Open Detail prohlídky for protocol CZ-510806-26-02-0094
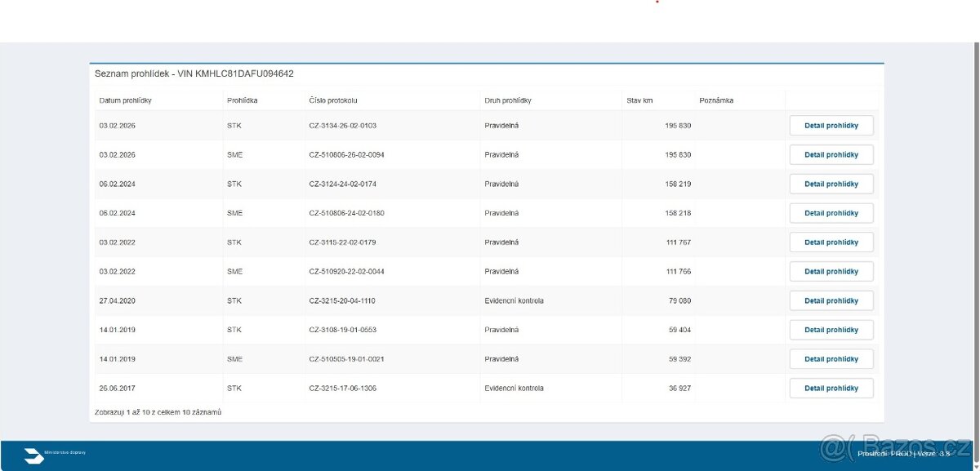The height and width of the screenshot is (471, 980). click(x=831, y=155)
